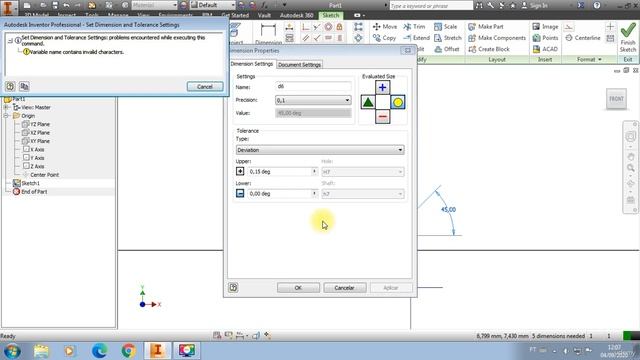Open Microsoft Edge from the taskbar
The width and height of the screenshot is (640, 360).
click(99, 351)
